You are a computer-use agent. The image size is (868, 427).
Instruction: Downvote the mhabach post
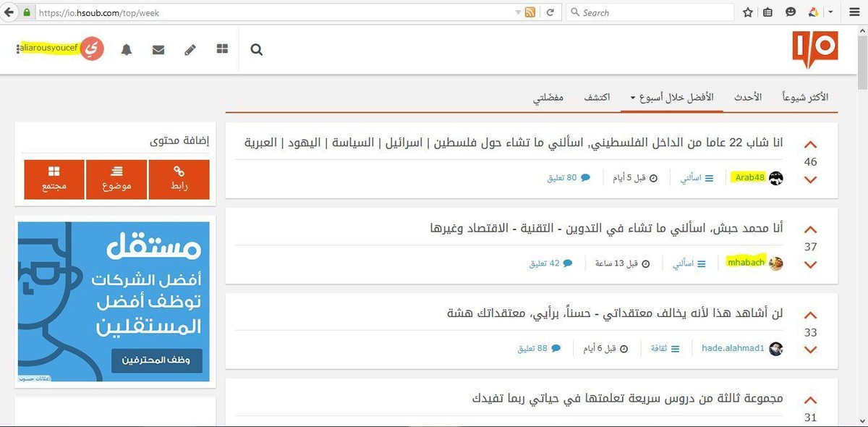(810, 265)
